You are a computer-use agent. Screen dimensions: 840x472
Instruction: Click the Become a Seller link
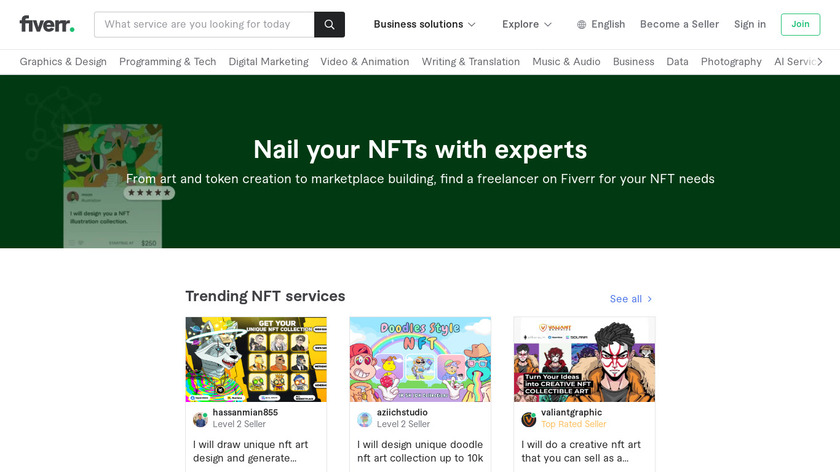tap(679, 24)
